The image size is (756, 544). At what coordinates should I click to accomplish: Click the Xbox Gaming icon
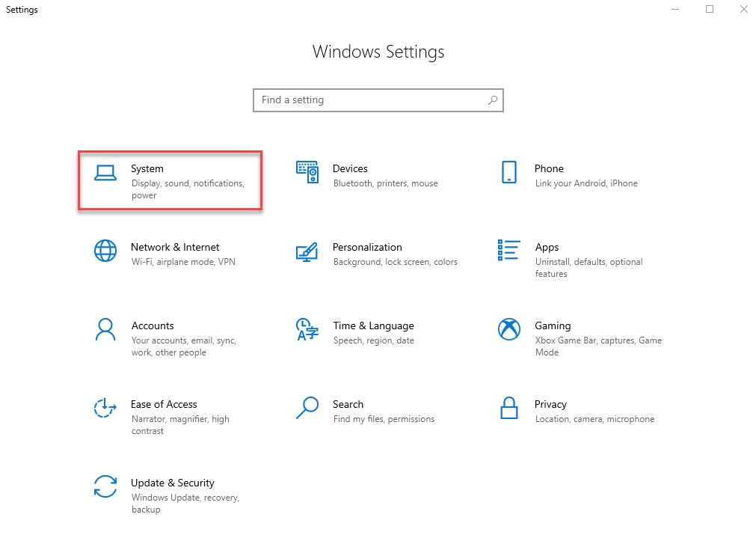(x=508, y=329)
